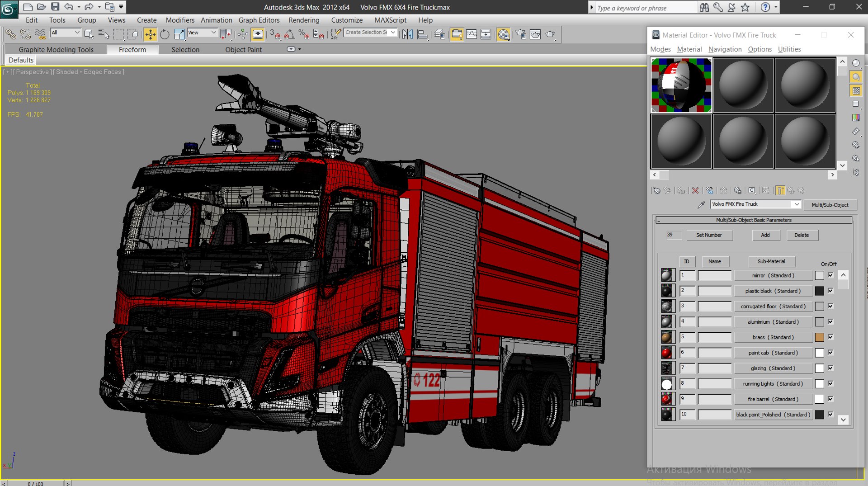Click the Set Number button
Screen dimensions: 868x486
[709, 235]
